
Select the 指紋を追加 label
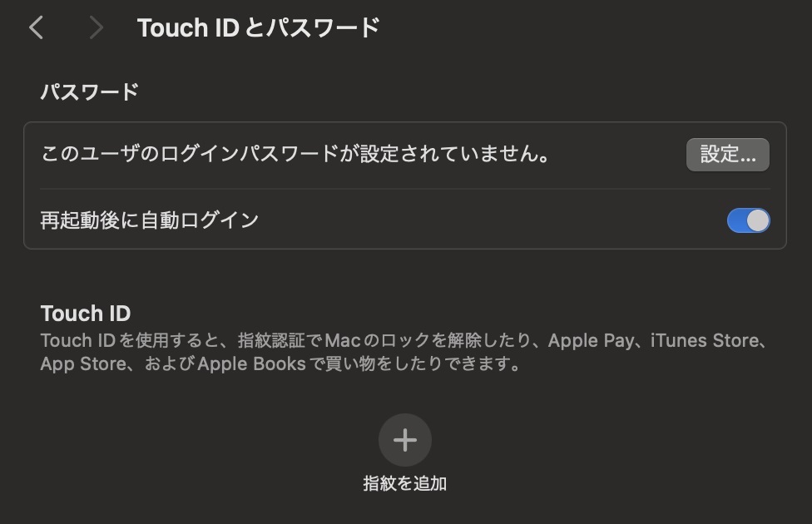405,483
